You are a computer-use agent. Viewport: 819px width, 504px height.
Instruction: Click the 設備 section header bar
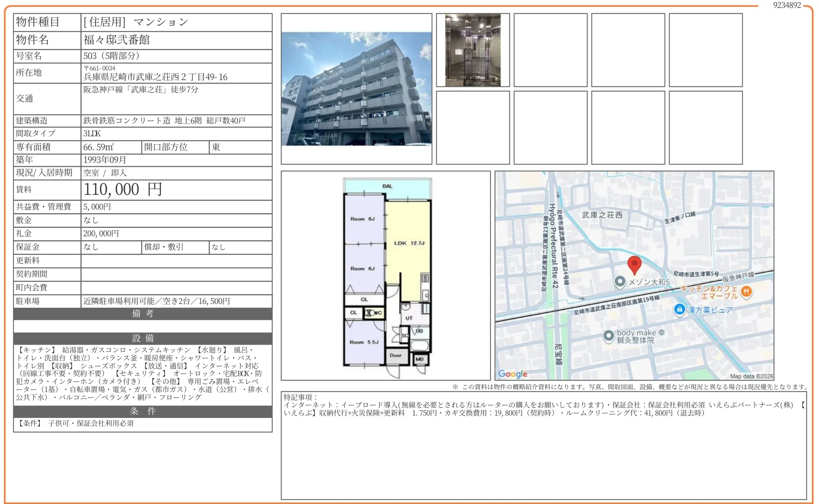[143, 338]
